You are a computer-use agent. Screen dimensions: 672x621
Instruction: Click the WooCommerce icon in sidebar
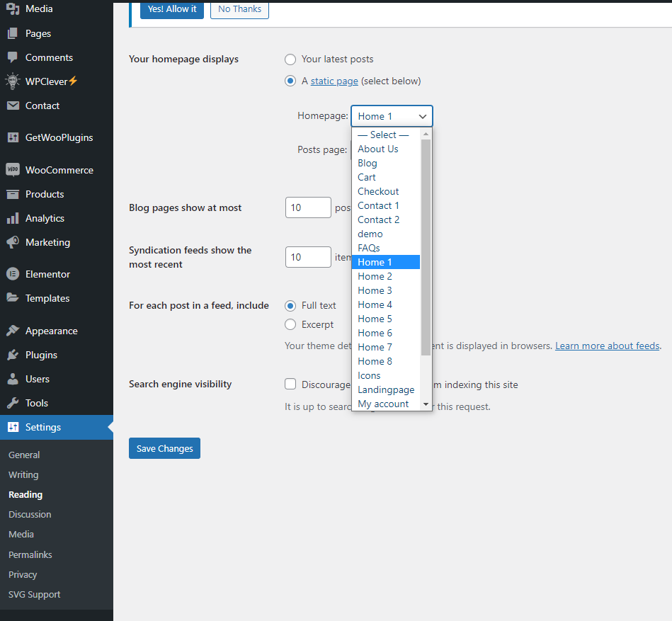pos(12,170)
